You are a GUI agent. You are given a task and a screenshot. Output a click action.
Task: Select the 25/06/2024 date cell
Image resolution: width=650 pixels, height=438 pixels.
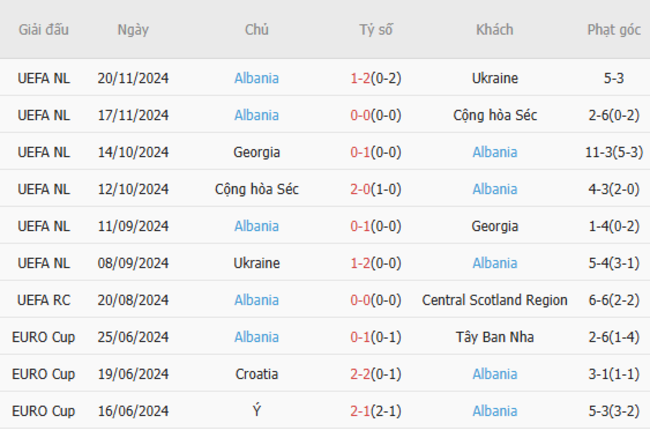(x=133, y=337)
